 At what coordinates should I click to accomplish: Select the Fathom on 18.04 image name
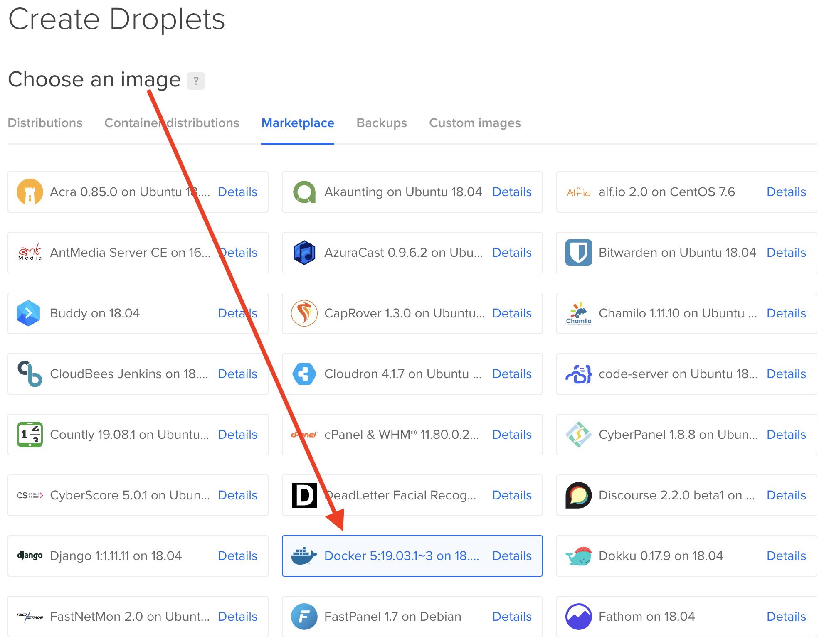tap(646, 617)
